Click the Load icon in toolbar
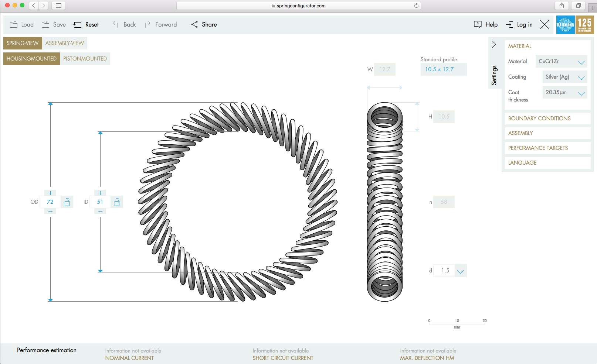This screenshot has height=364, width=597. click(x=14, y=24)
